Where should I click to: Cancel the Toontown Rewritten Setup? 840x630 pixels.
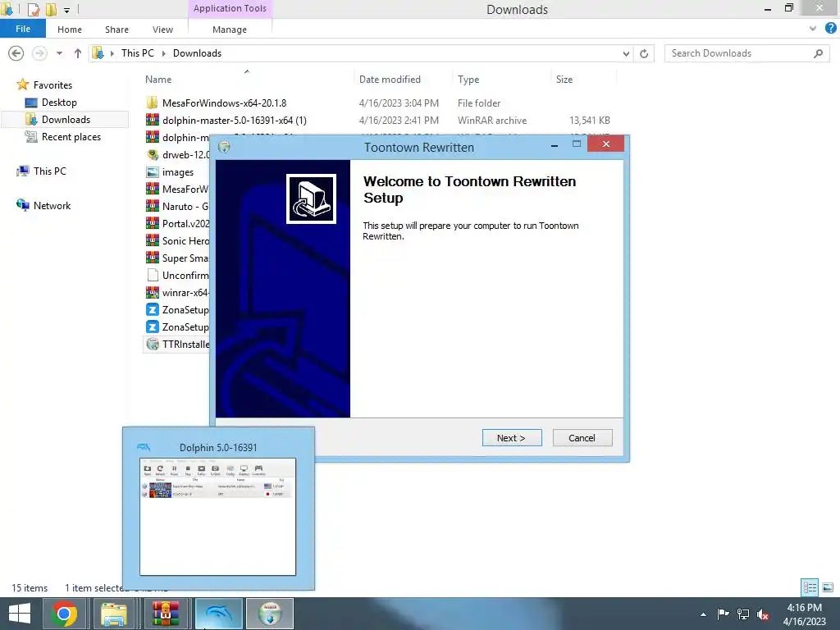coord(582,438)
